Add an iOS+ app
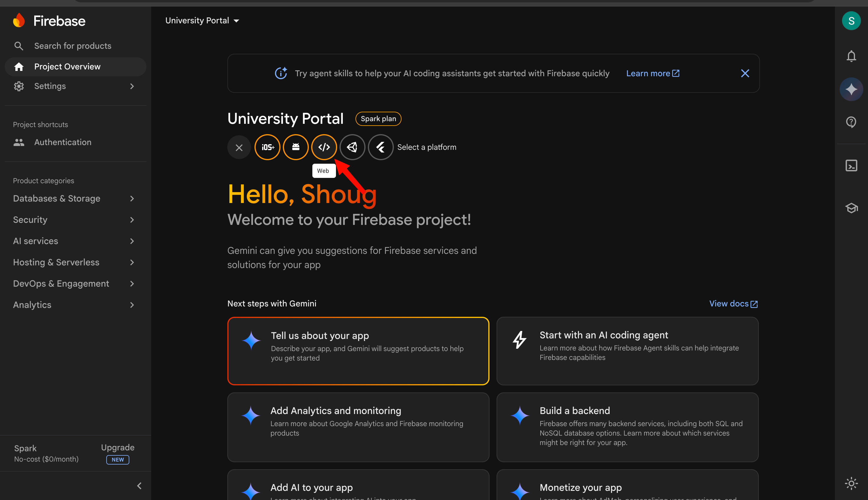The image size is (868, 500). click(x=267, y=147)
